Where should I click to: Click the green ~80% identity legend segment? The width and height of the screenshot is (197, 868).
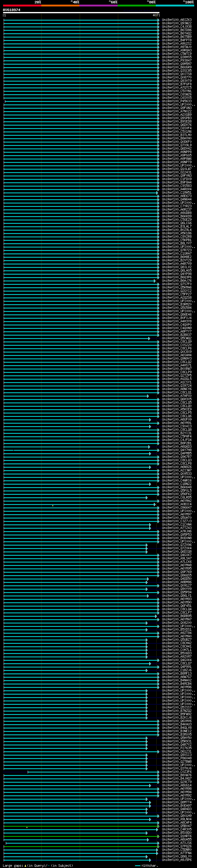137,6
